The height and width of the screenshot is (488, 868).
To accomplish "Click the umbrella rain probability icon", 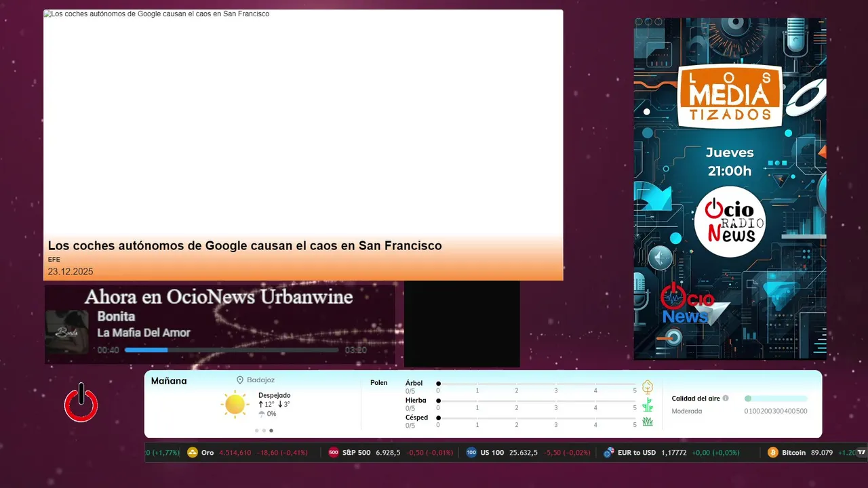I will (262, 414).
